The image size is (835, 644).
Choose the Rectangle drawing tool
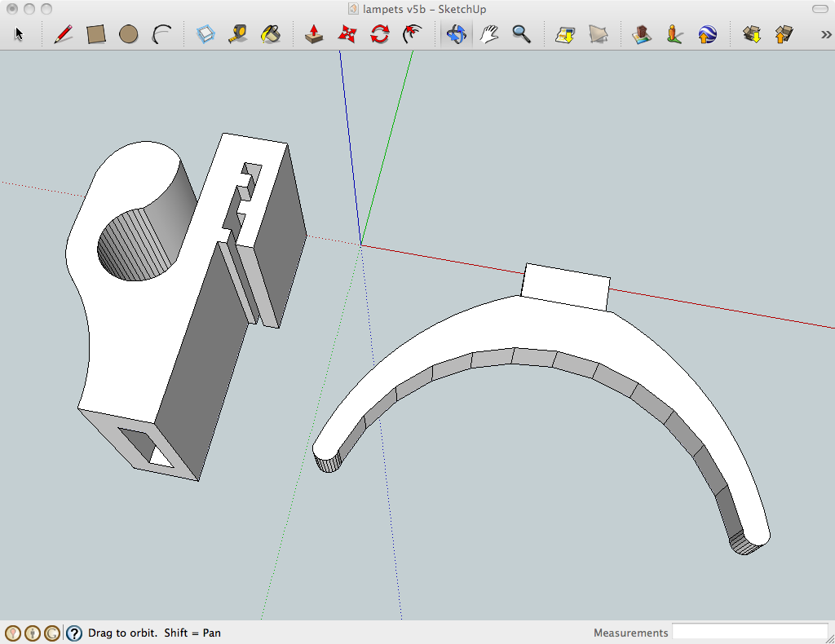96,34
